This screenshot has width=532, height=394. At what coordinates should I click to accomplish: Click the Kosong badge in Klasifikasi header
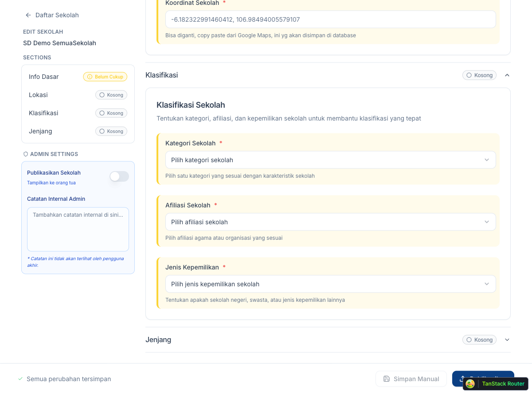coord(479,75)
